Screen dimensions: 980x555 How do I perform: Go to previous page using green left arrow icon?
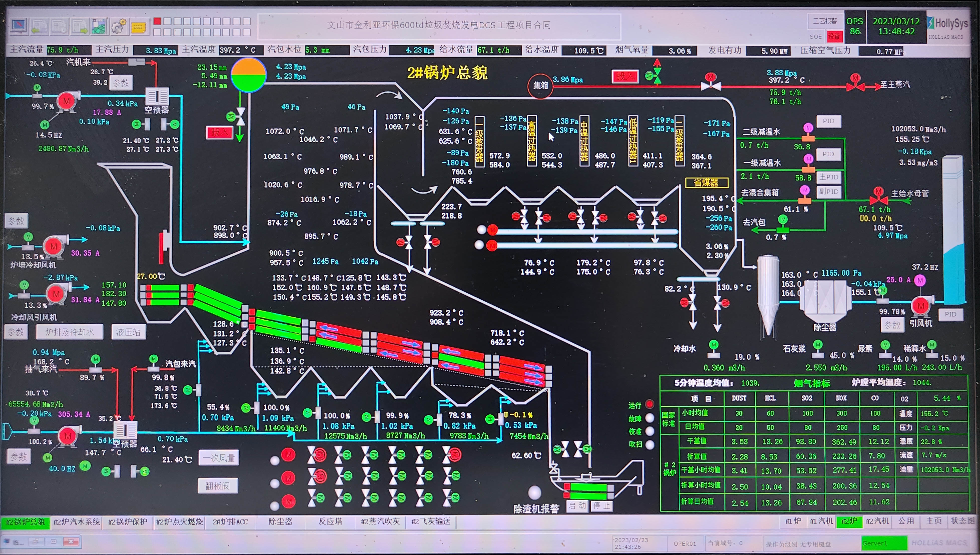click(39, 27)
